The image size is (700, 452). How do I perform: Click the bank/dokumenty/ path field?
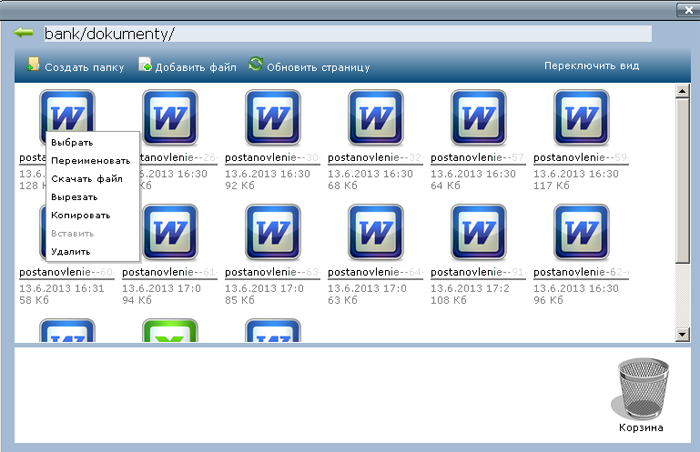tap(347, 34)
